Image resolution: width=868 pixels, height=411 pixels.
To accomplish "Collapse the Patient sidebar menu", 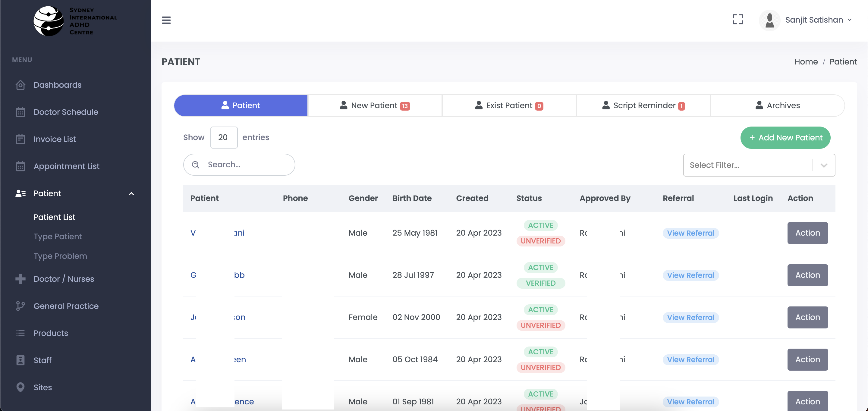I will point(131,193).
